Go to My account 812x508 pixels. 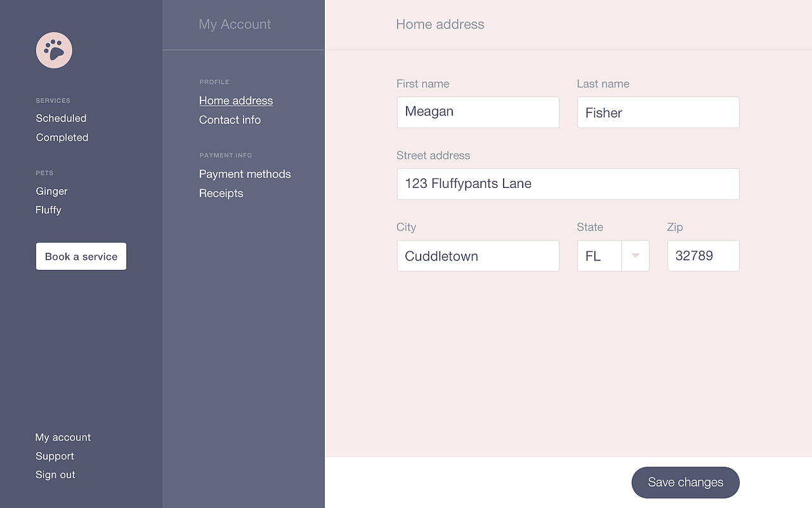(x=63, y=438)
